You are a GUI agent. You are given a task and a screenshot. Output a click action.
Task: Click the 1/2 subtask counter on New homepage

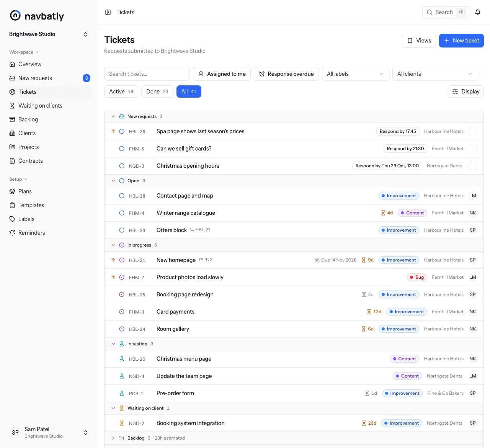pyautogui.click(x=206, y=260)
